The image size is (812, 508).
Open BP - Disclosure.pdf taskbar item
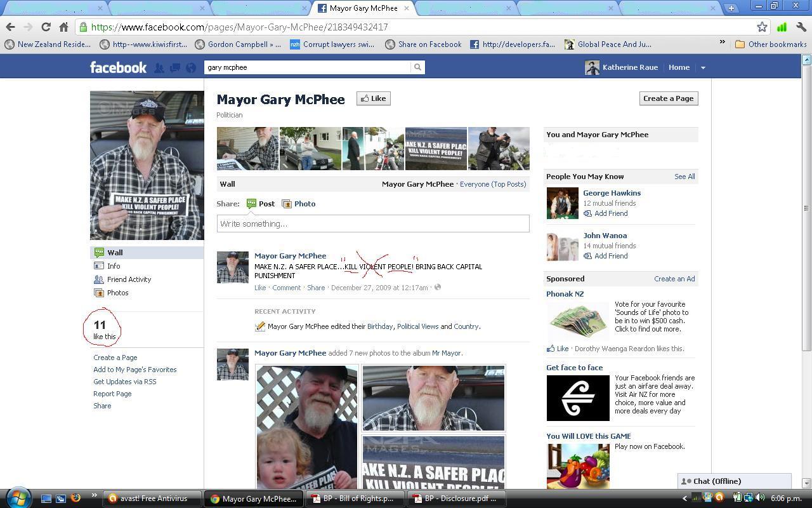pyautogui.click(x=457, y=498)
